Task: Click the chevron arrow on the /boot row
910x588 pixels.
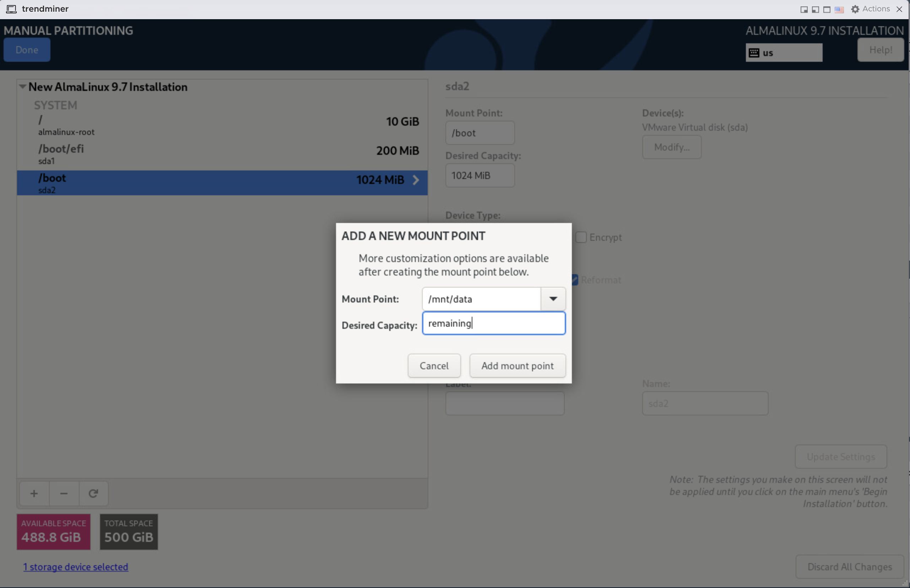Action: click(x=416, y=180)
